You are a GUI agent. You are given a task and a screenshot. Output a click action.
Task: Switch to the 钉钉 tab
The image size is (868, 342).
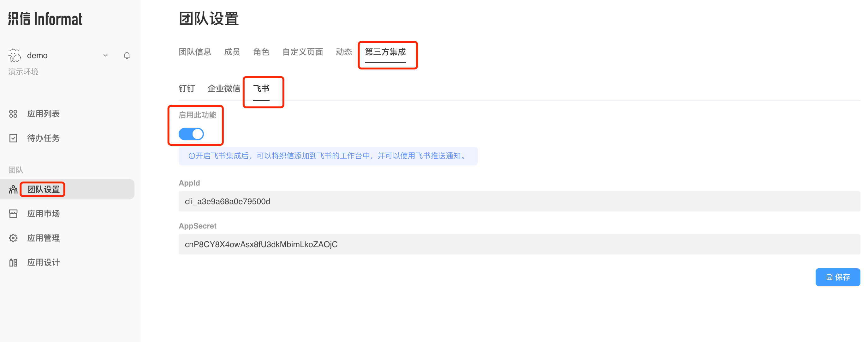[187, 89]
